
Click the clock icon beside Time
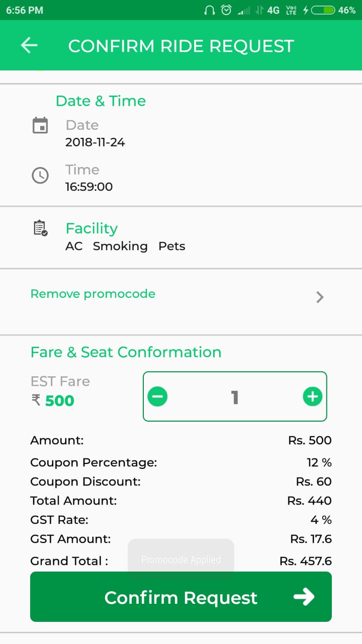click(x=40, y=175)
